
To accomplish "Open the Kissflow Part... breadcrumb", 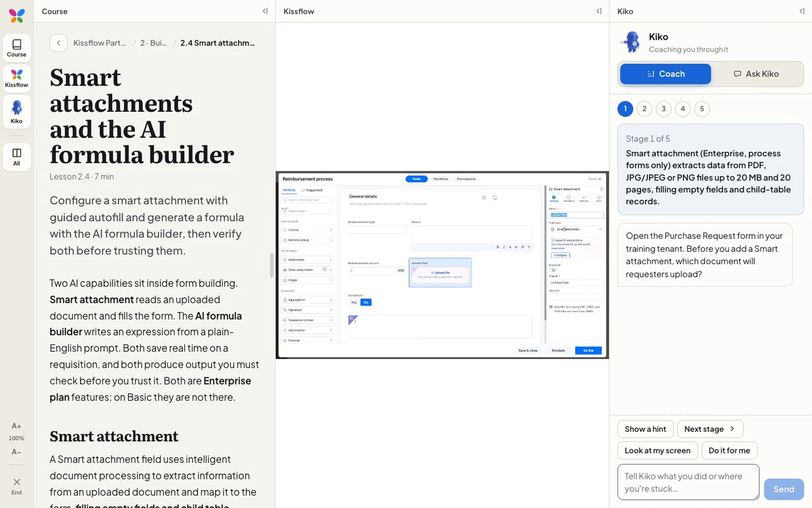I will [x=99, y=43].
